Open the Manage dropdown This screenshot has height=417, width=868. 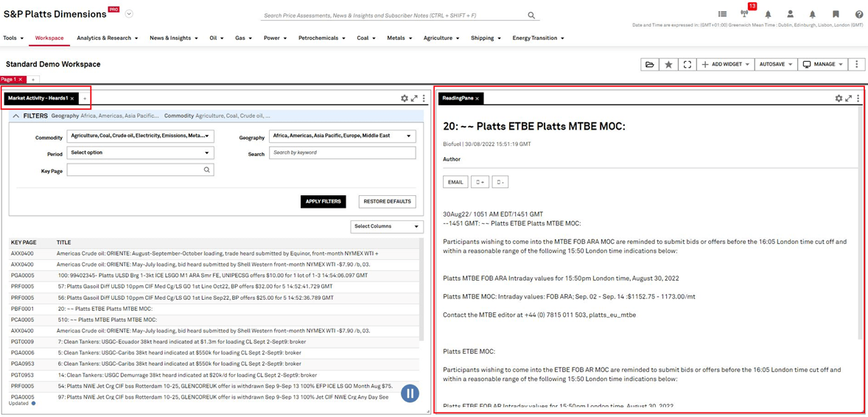tap(822, 64)
